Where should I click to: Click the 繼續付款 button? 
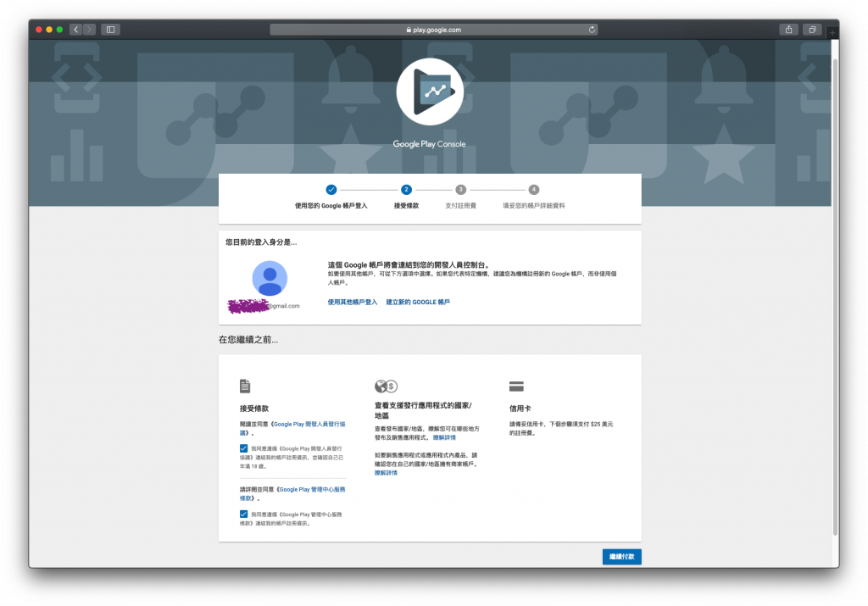pos(621,557)
